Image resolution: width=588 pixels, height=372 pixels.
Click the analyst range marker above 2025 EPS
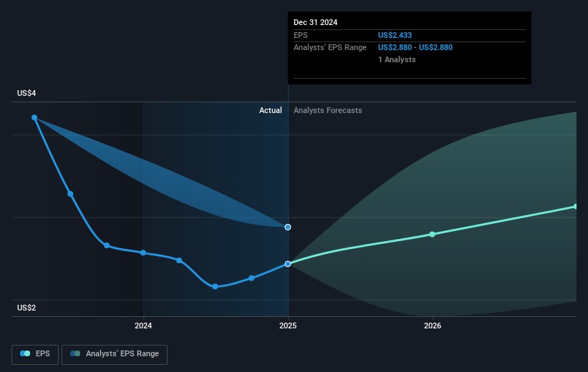click(288, 227)
